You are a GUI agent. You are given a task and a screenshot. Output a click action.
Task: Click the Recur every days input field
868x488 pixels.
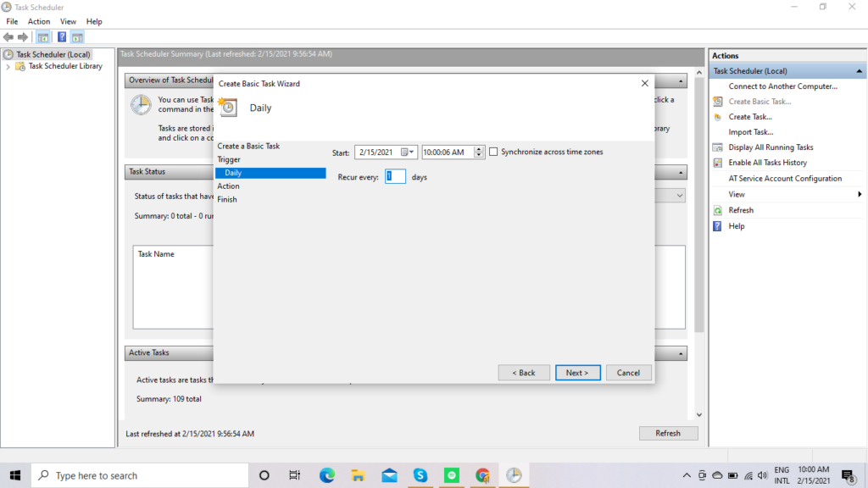395,176
